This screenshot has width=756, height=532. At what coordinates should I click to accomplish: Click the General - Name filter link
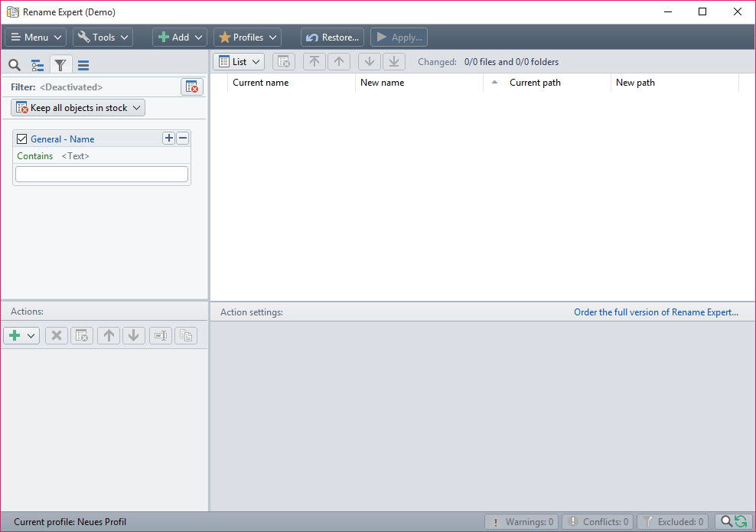click(62, 139)
